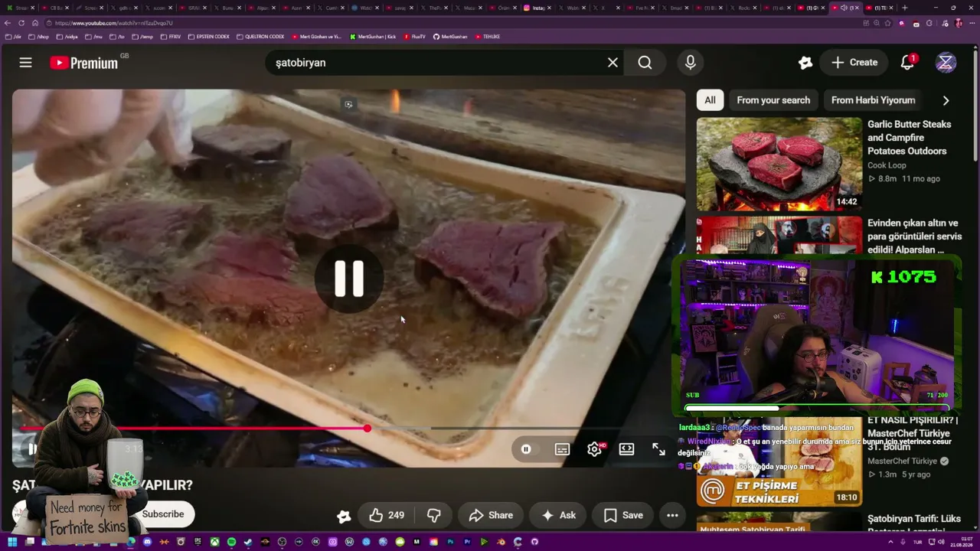
Task: Open the MertGunhan GitHub bookmark
Action: pyautogui.click(x=450, y=37)
